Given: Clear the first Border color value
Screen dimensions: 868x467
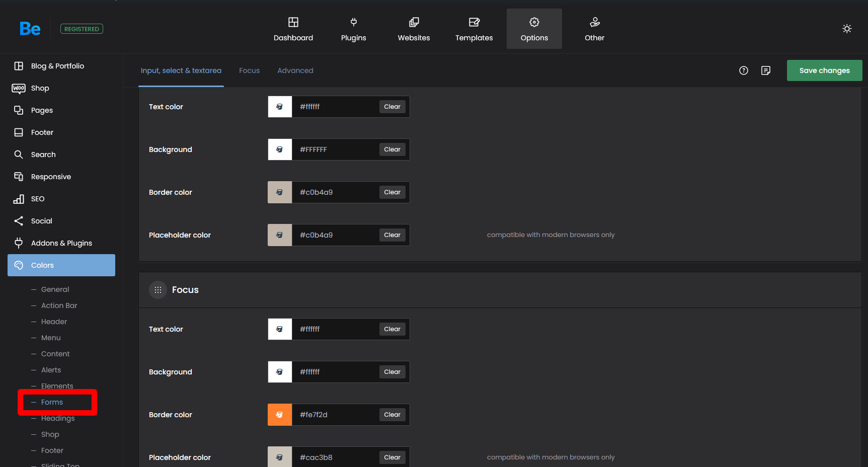Looking at the screenshot, I should (392, 192).
